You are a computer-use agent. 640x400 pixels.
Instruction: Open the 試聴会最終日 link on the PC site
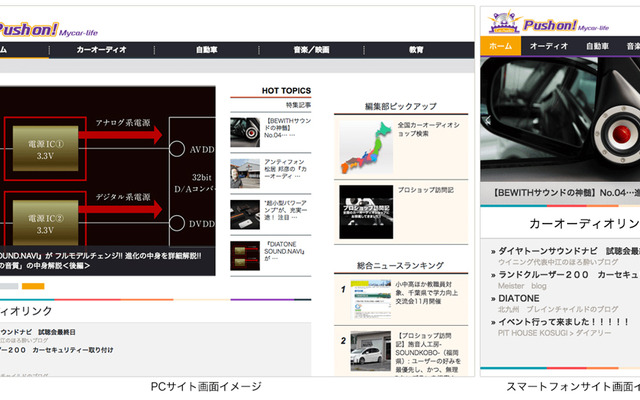coord(38,332)
